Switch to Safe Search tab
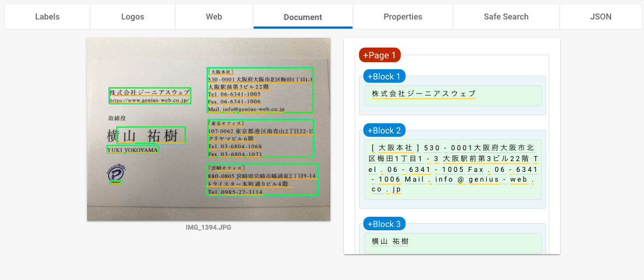 tap(506, 17)
